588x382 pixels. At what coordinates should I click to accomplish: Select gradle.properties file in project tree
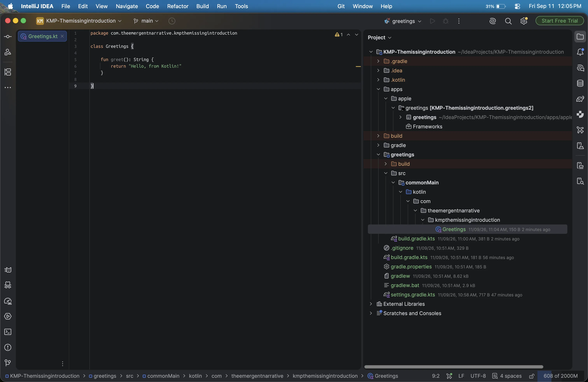pyautogui.click(x=411, y=267)
